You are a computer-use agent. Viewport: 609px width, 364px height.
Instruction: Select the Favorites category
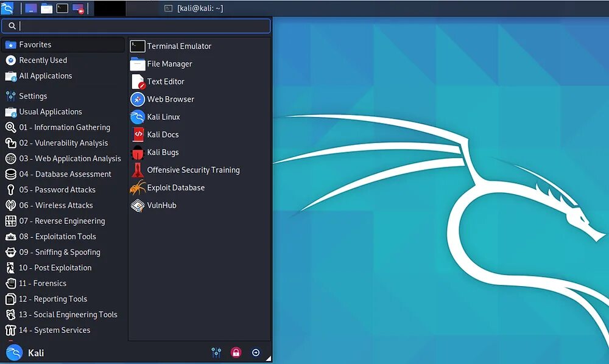pos(63,44)
